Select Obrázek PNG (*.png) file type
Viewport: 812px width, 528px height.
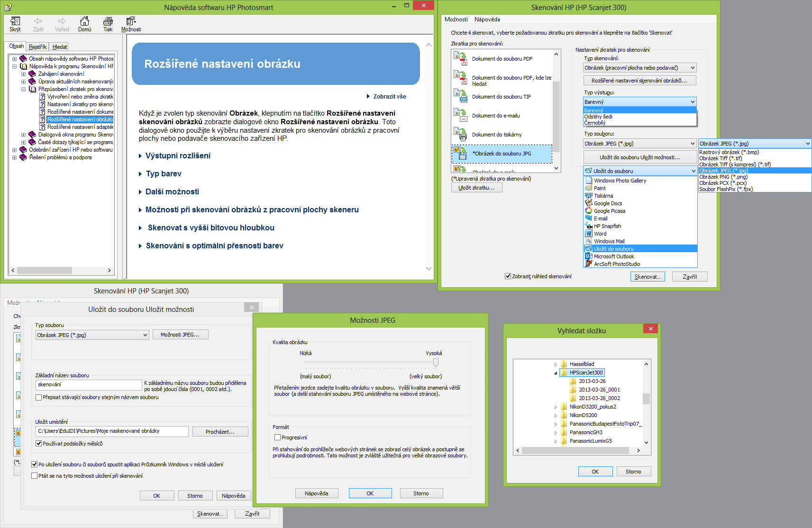click(755, 177)
